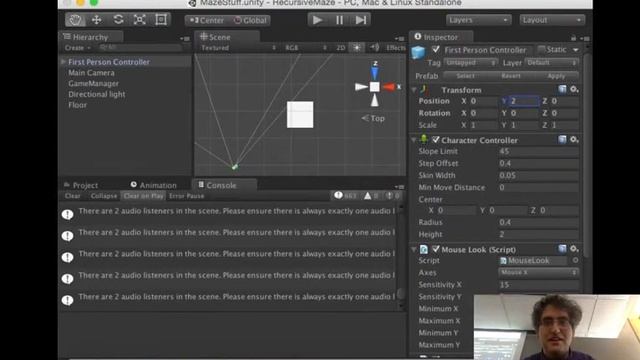Toggle First Person Controller active checkbox
640x360 pixels.
click(436, 49)
